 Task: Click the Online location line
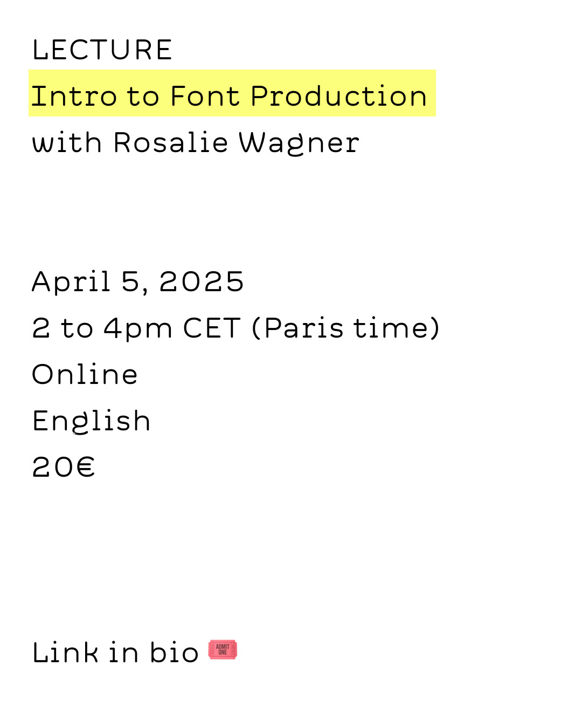pyautogui.click(x=85, y=375)
